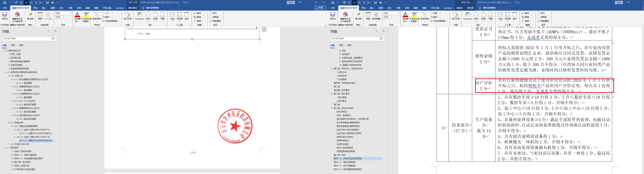Image resolution: width=644 pixels, height=174 pixels.
Task: Expand 6.3 失信行为扣分项 in 投标文件 navigation tree
Action: tap(9, 144)
